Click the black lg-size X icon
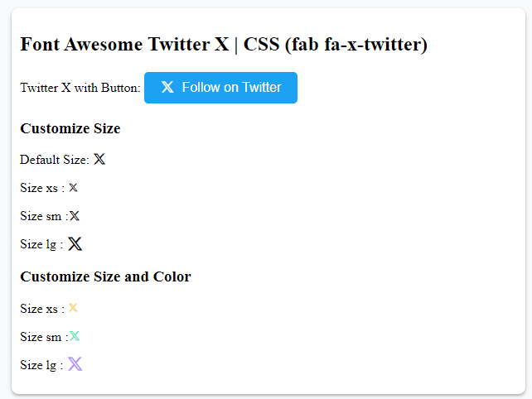 (x=75, y=244)
